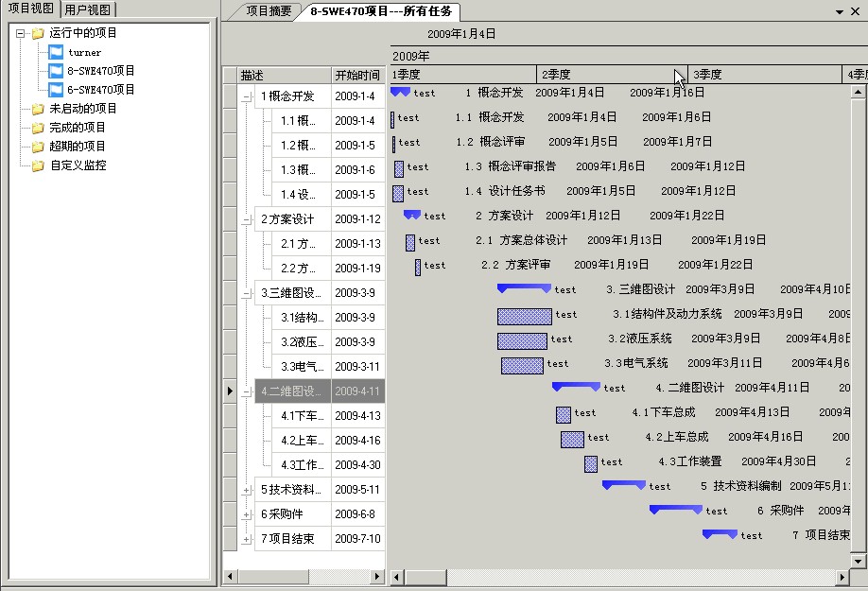Select row header of 4.二维图设计 row
868x591 pixels.
pyautogui.click(x=231, y=391)
